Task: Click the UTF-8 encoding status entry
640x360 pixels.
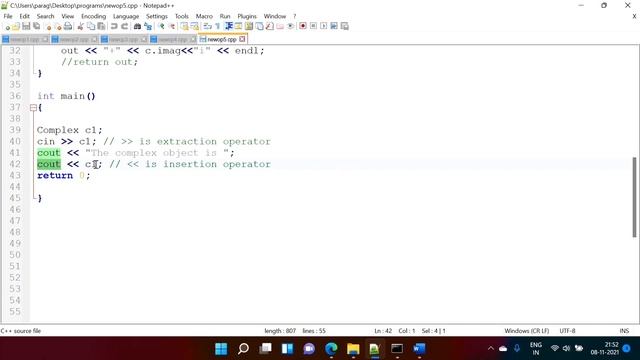Action: [567, 331]
